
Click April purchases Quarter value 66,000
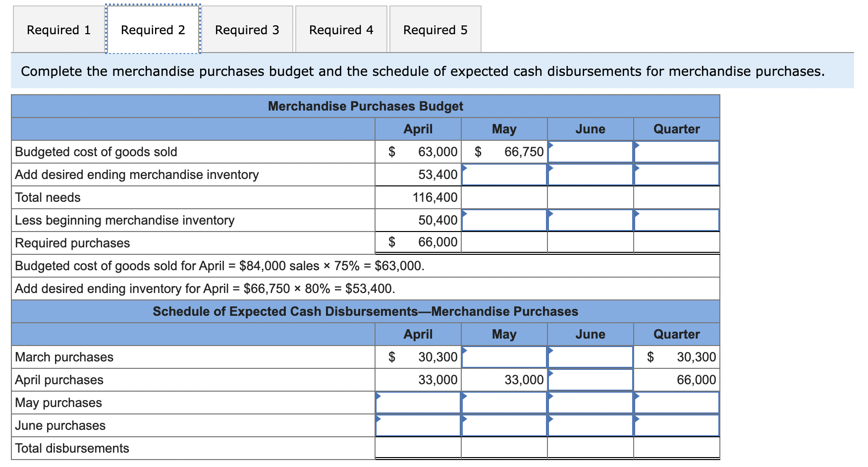pyautogui.click(x=697, y=380)
